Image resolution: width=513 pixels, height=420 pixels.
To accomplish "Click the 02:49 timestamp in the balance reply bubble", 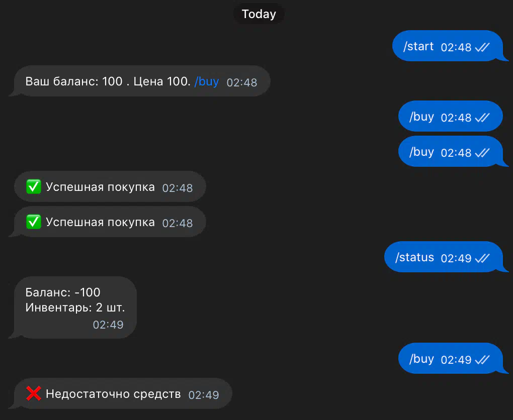I will [x=108, y=325].
